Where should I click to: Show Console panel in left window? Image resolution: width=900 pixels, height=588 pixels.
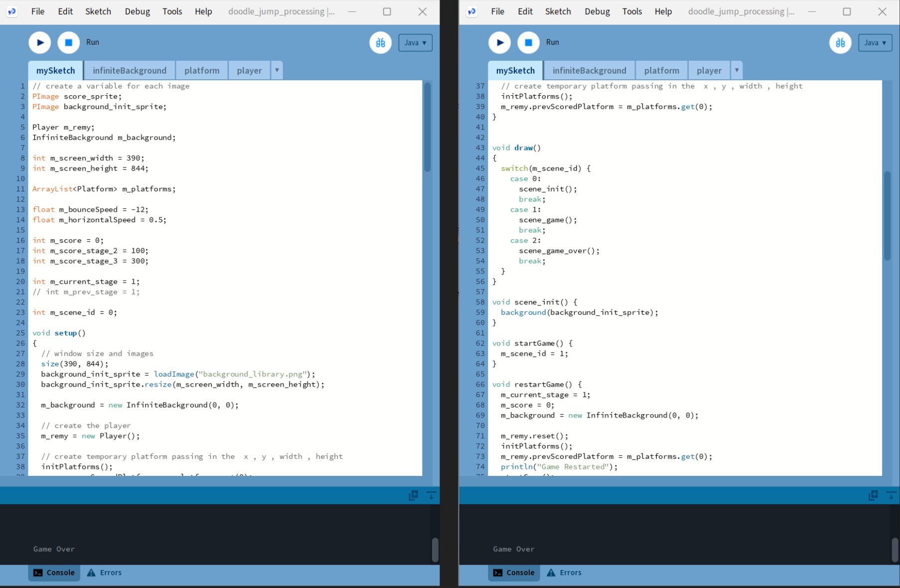pos(54,573)
